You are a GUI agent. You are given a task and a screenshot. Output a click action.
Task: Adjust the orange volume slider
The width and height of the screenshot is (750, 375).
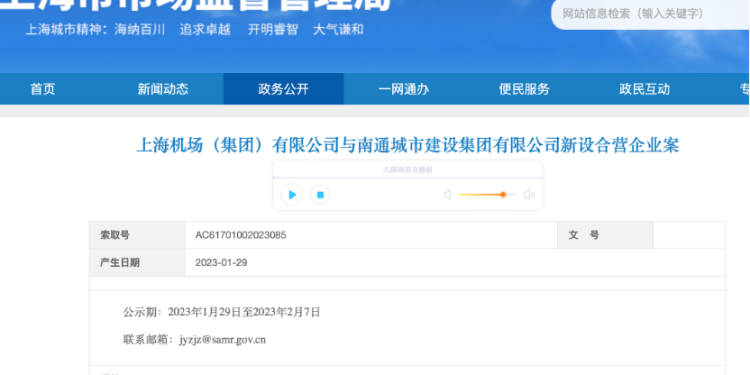(x=487, y=195)
